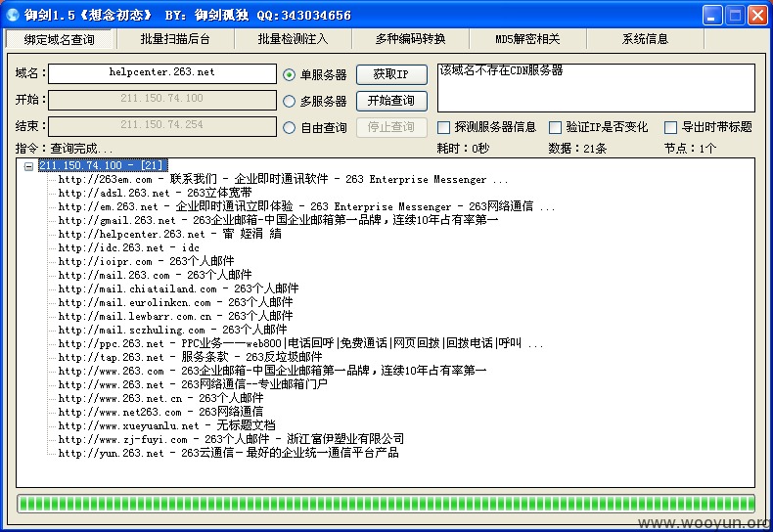Select the http://ppc.263.net row
Image resolution: width=773 pixels, height=532 pixels.
(x=300, y=344)
